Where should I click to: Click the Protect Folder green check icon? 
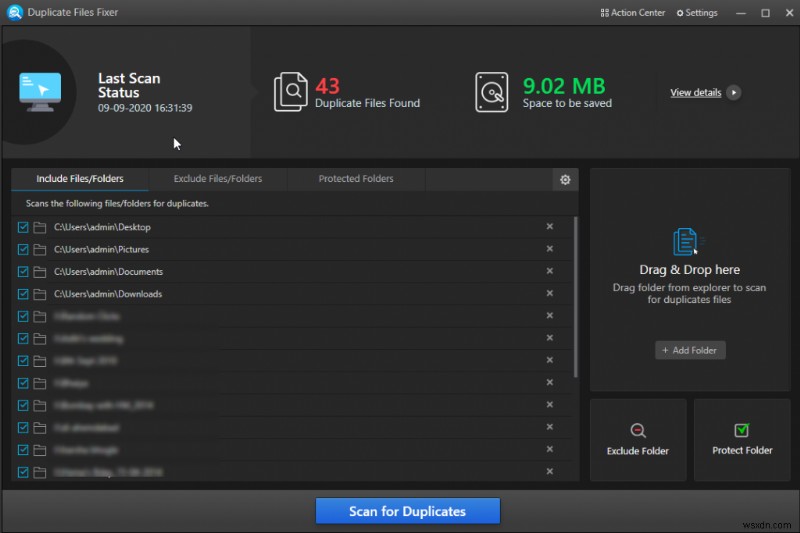click(742, 430)
